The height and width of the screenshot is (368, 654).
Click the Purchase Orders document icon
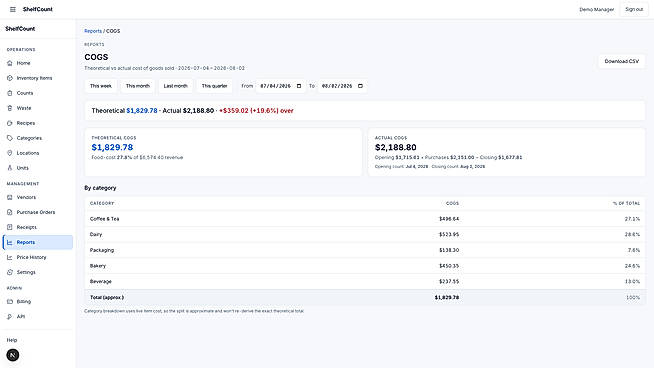(10, 212)
